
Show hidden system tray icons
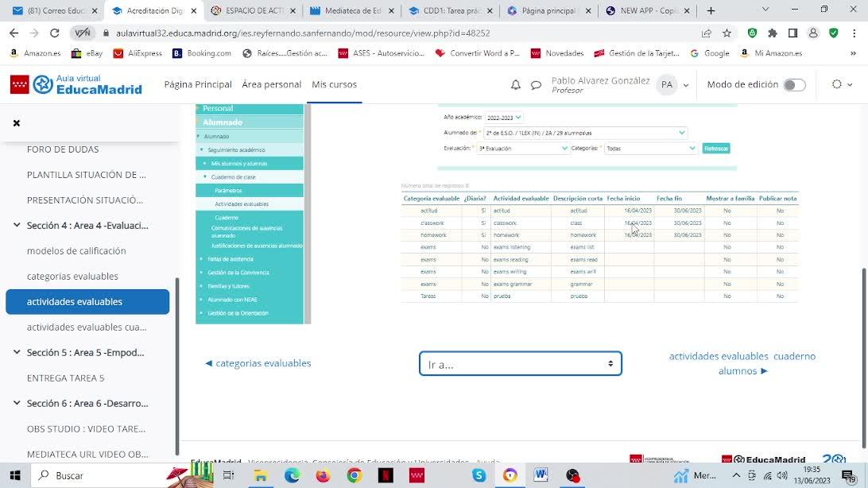tap(736, 475)
